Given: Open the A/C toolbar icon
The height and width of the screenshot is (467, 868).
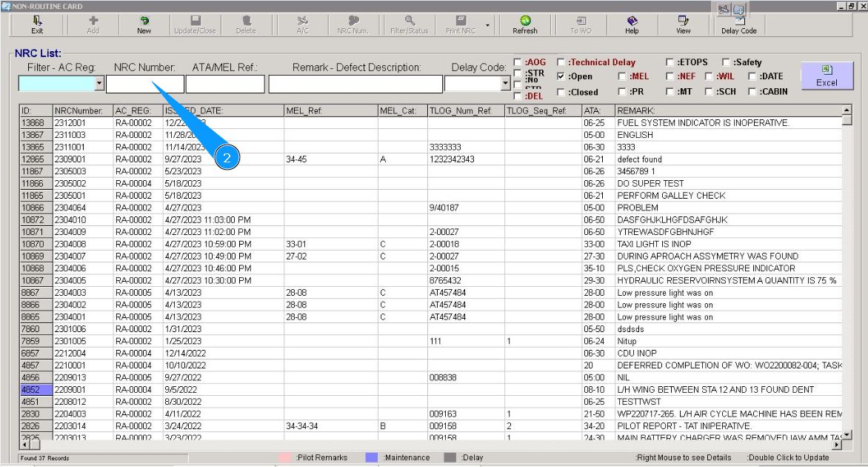Looking at the screenshot, I should (302, 25).
